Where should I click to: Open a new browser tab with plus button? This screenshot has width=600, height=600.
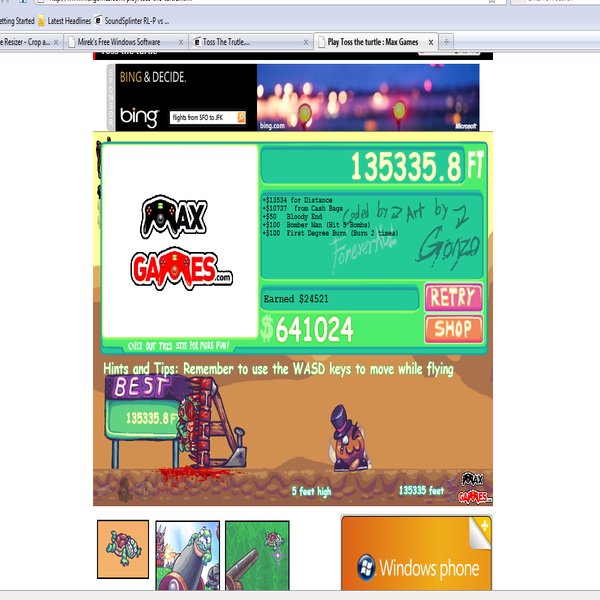[x=446, y=42]
